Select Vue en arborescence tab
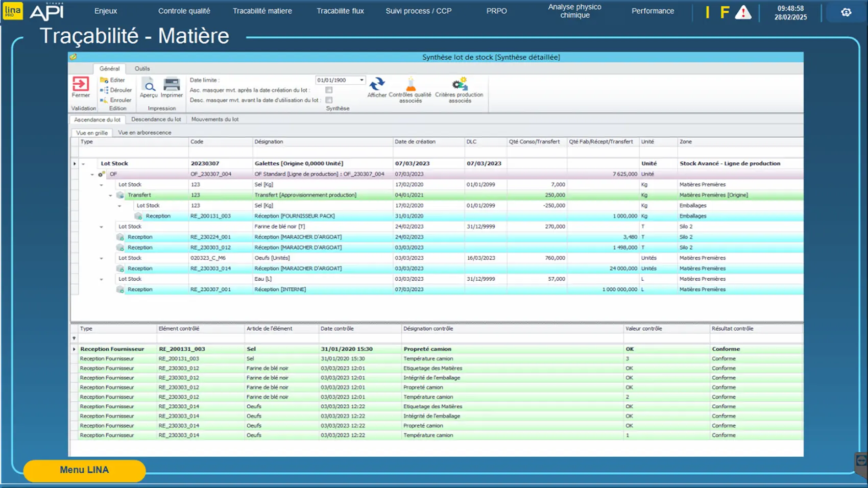The width and height of the screenshot is (868, 488). pyautogui.click(x=144, y=133)
